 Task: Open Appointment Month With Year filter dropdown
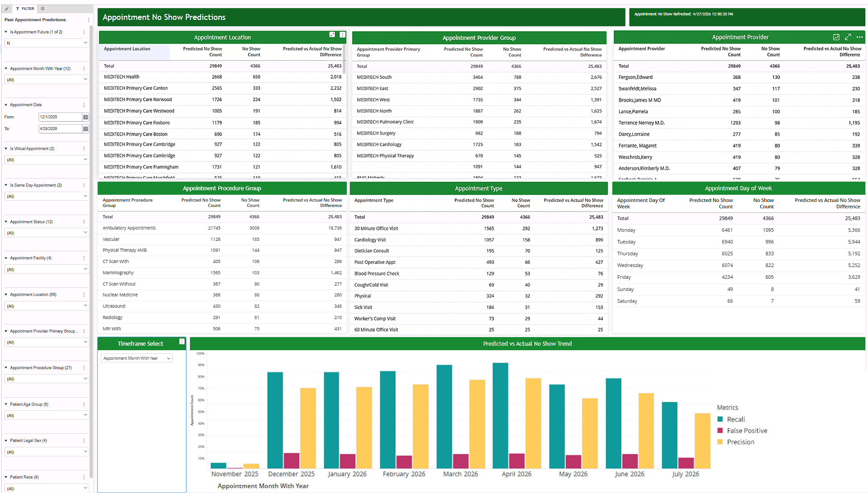tap(47, 80)
